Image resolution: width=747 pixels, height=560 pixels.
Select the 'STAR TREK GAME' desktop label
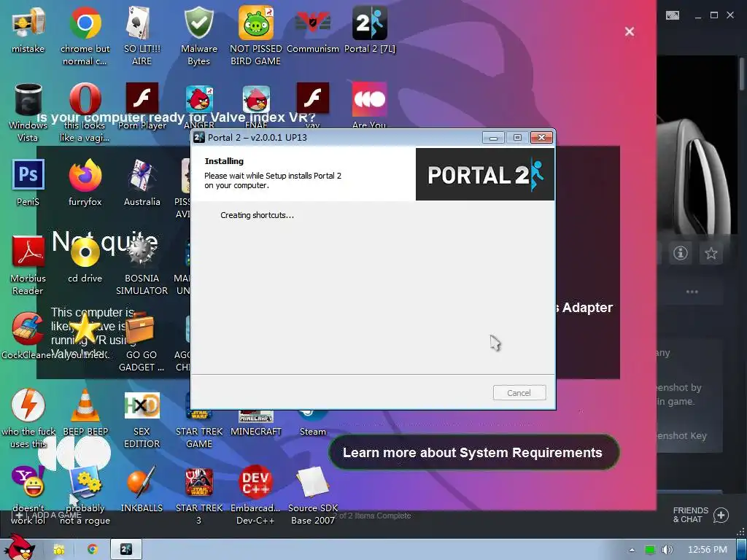(199, 437)
